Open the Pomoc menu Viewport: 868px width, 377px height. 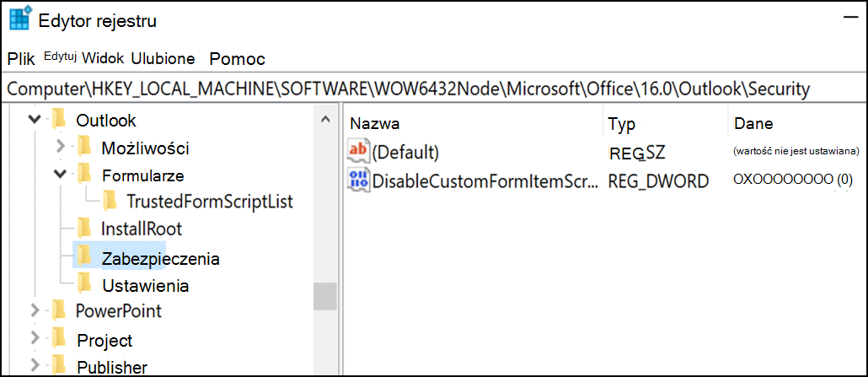[x=238, y=59]
